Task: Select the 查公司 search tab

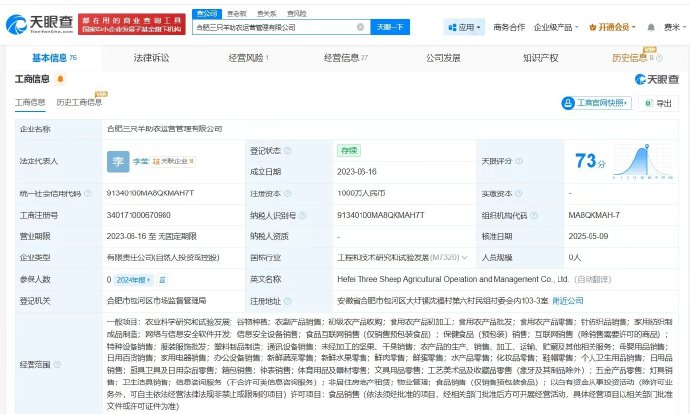Action: point(207,14)
